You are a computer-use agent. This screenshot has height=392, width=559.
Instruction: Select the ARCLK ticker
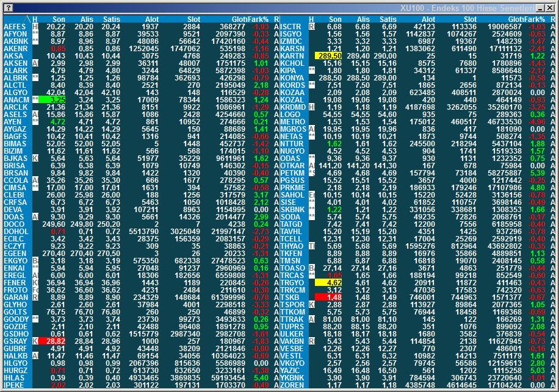[15, 107]
